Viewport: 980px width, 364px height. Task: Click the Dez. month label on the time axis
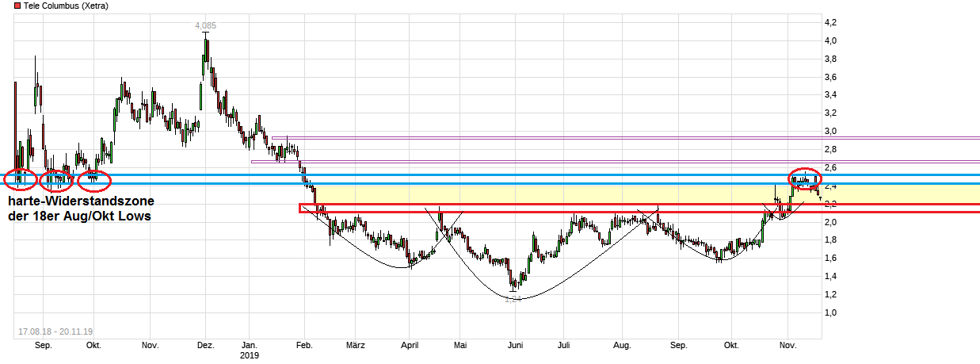(x=205, y=346)
